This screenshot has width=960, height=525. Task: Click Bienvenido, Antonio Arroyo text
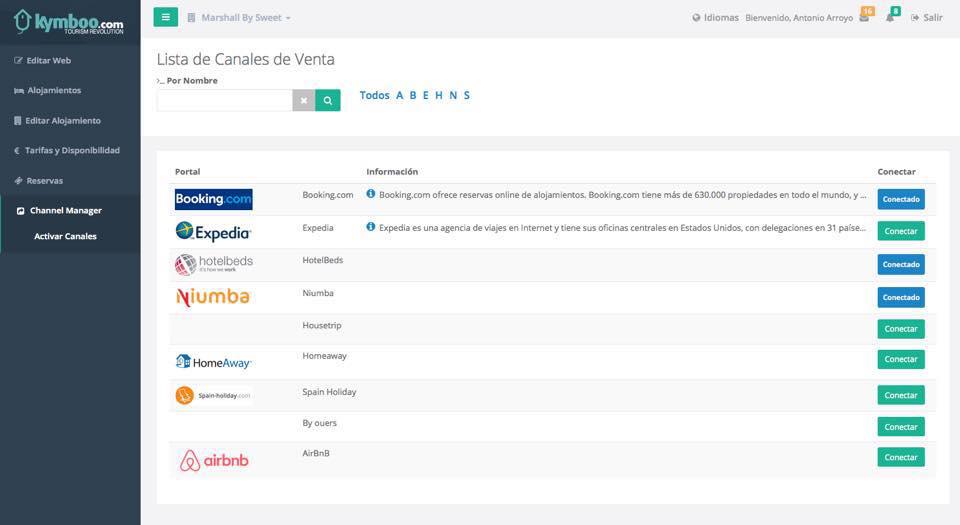(799, 18)
